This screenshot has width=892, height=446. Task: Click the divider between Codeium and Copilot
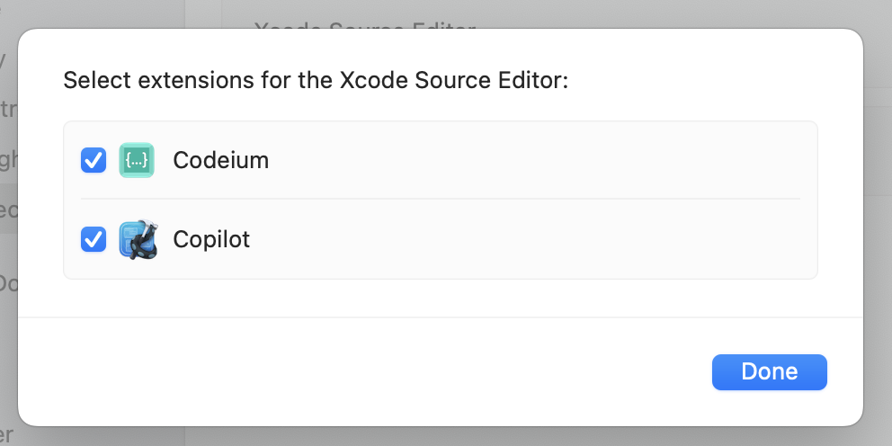click(x=440, y=199)
